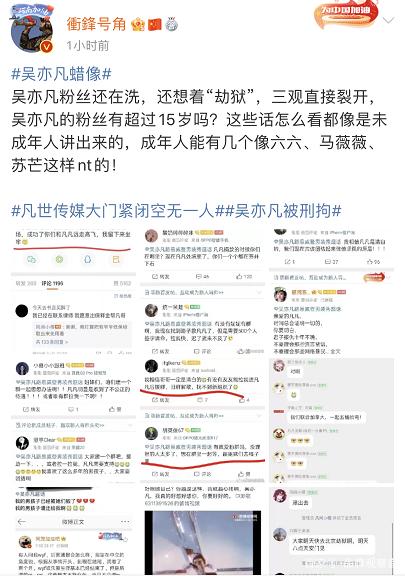Tap the 衝鋒号角 username
Screen dimensions: 405x576
(96, 24)
